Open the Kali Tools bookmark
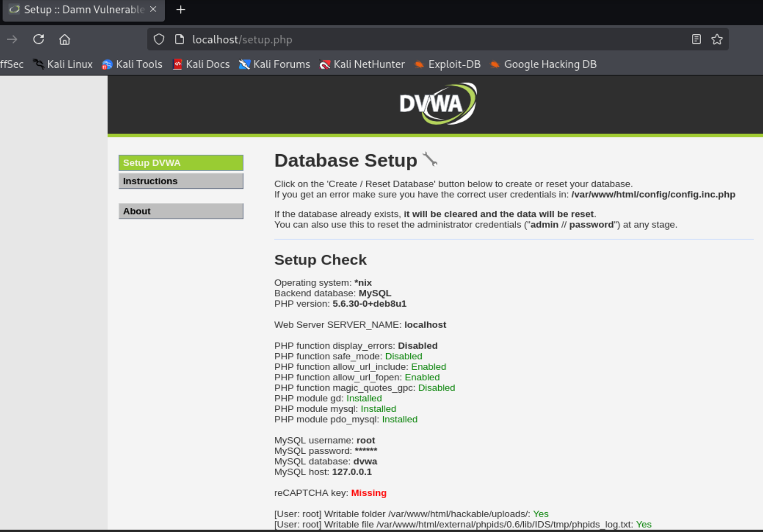The height and width of the screenshot is (532, 763). (x=132, y=64)
